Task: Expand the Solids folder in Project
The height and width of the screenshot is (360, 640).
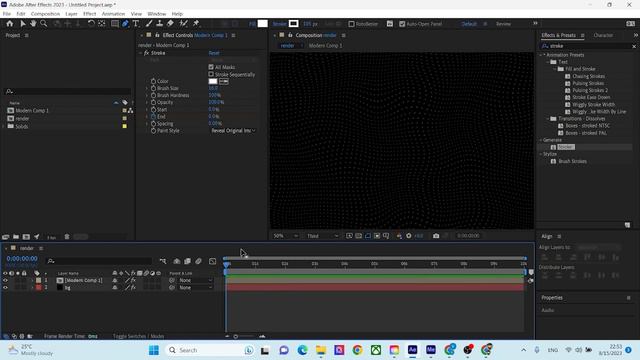Action: tap(3, 127)
